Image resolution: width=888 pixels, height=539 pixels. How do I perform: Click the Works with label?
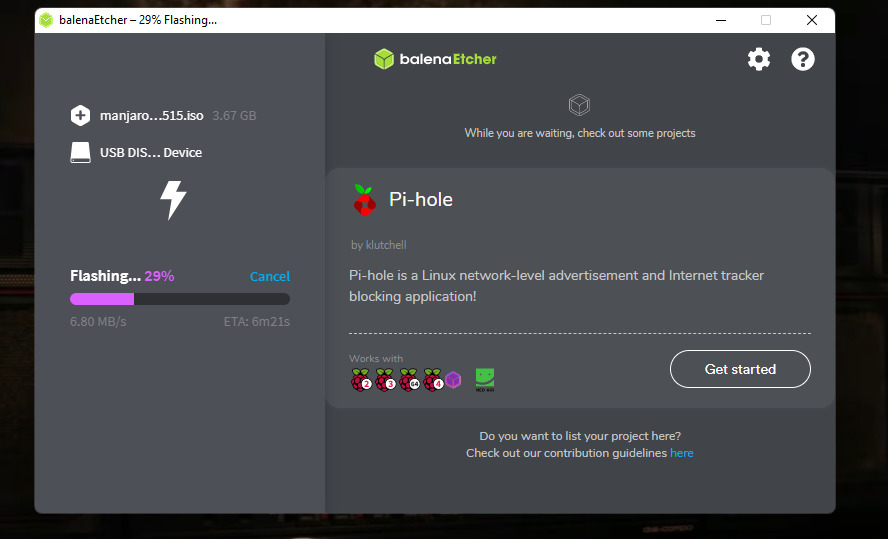(x=376, y=358)
